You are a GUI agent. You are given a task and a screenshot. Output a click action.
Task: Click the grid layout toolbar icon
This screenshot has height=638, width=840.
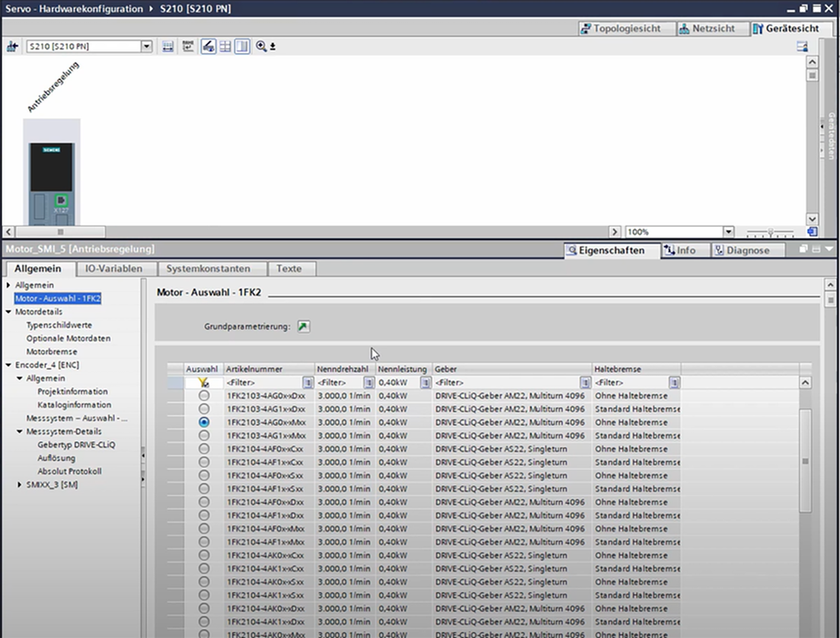(x=225, y=46)
